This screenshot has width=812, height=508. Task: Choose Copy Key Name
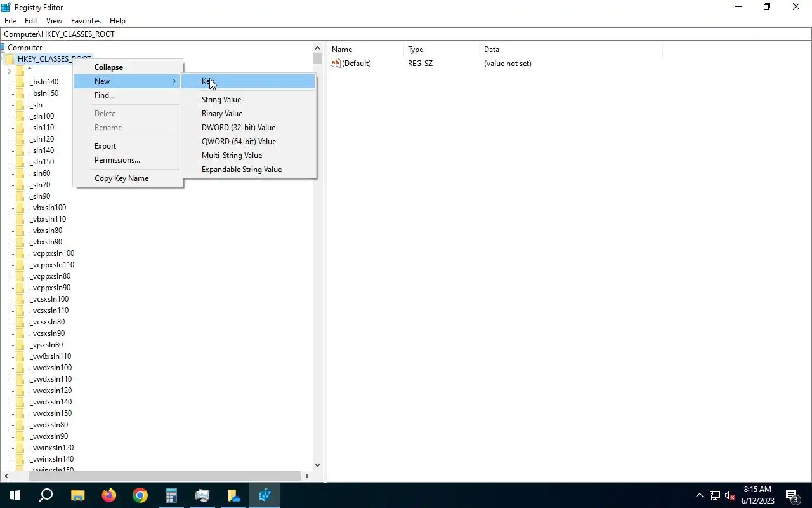(x=129, y=178)
